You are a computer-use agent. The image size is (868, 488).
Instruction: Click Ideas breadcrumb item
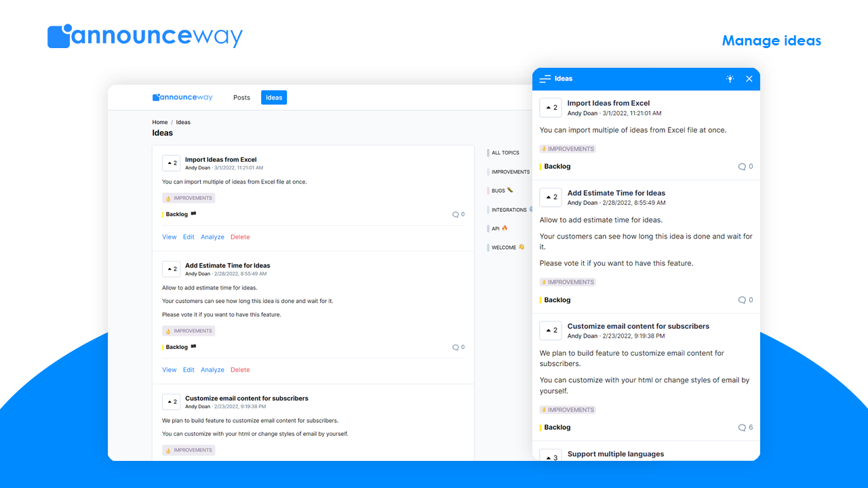coord(183,123)
